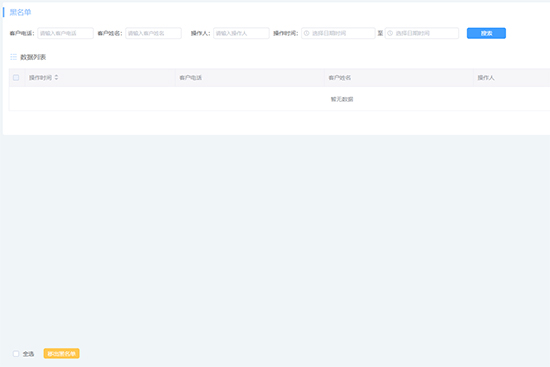Focus the 客户电话 input field
Screen dimensions: 550x367
click(x=66, y=33)
